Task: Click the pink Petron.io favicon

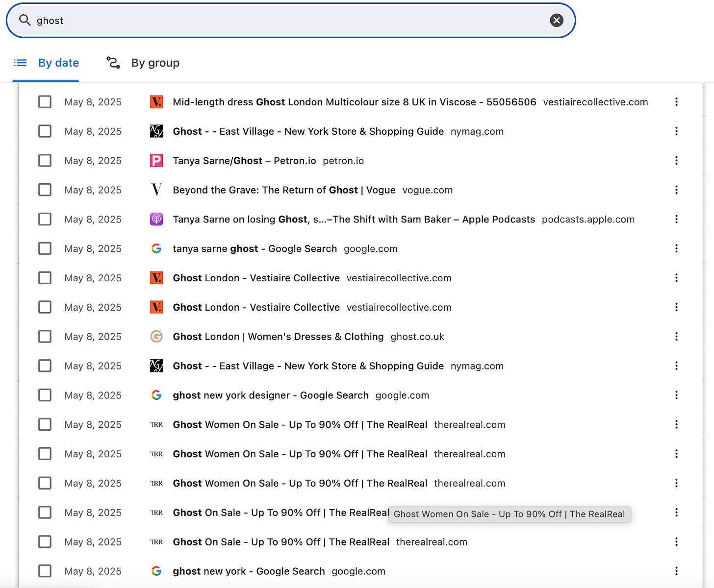Action: (156, 161)
